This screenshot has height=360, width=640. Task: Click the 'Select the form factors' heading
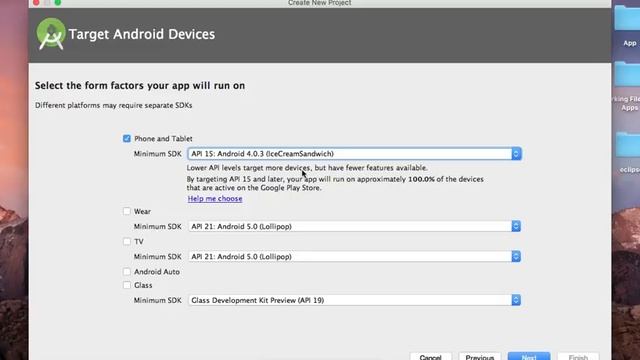(x=140, y=86)
